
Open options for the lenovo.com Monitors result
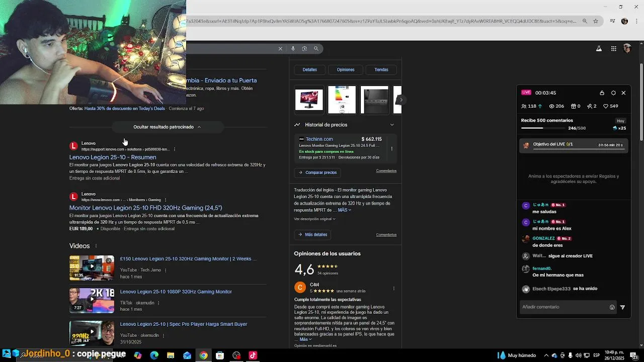165,200
